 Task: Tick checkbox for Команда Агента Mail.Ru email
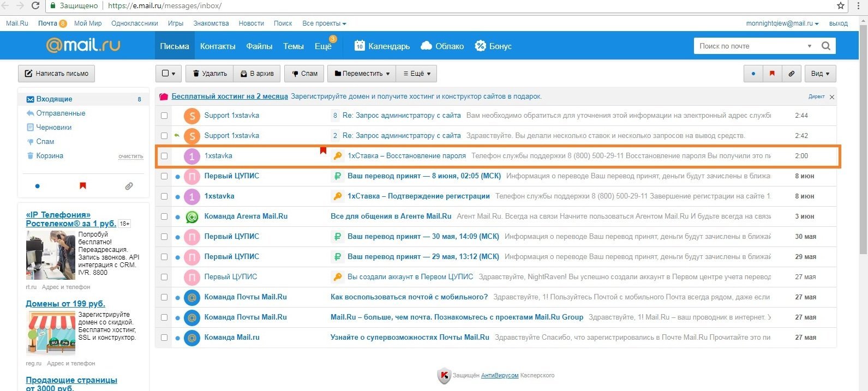point(164,216)
